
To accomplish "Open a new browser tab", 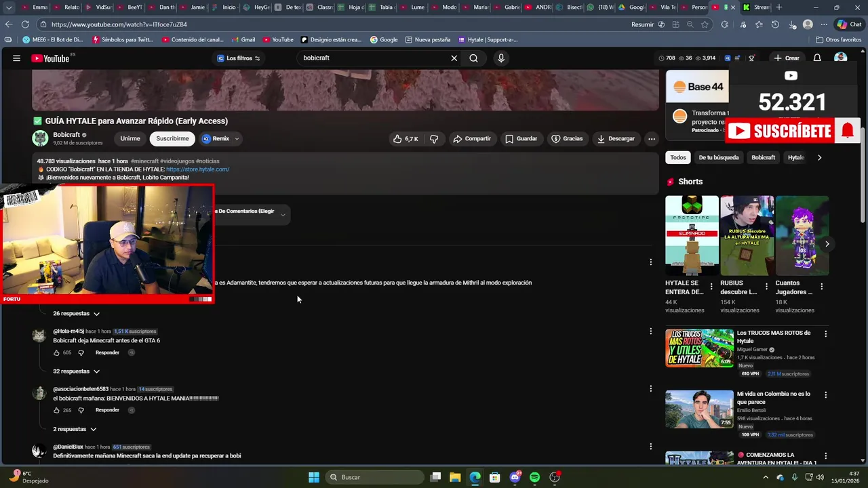I will pyautogui.click(x=779, y=7).
